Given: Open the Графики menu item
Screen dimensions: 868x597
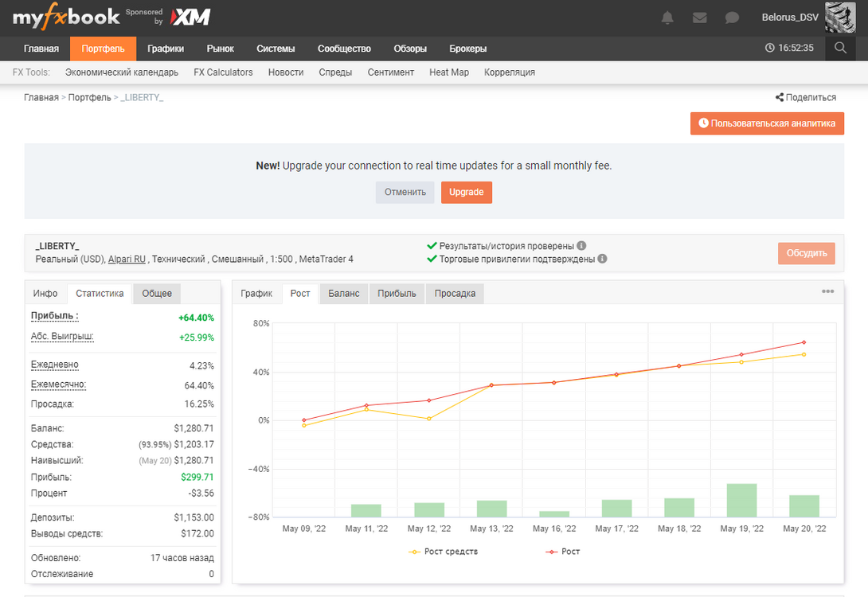Looking at the screenshot, I should coord(166,49).
